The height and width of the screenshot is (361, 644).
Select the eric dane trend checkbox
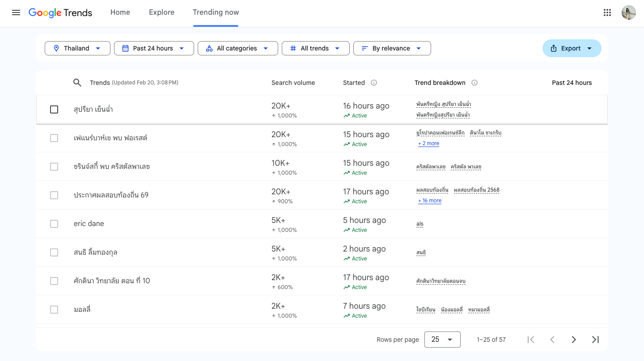pyautogui.click(x=54, y=224)
